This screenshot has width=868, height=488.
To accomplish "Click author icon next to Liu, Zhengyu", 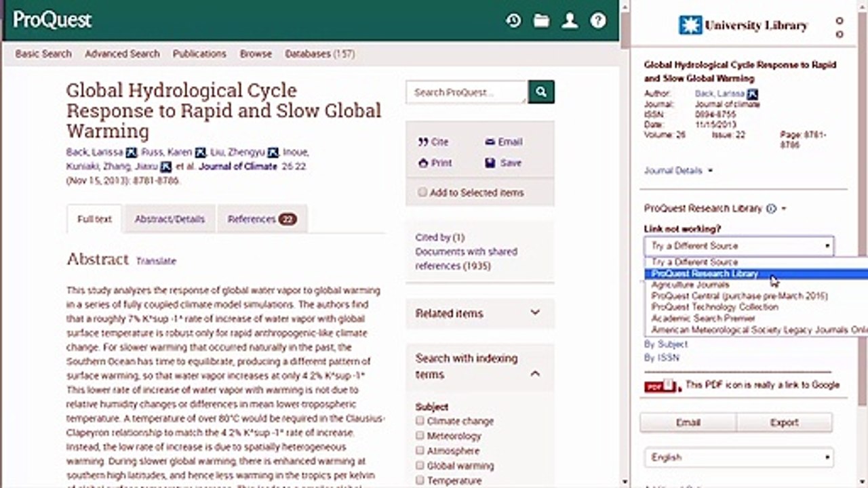I will pyautogui.click(x=273, y=152).
